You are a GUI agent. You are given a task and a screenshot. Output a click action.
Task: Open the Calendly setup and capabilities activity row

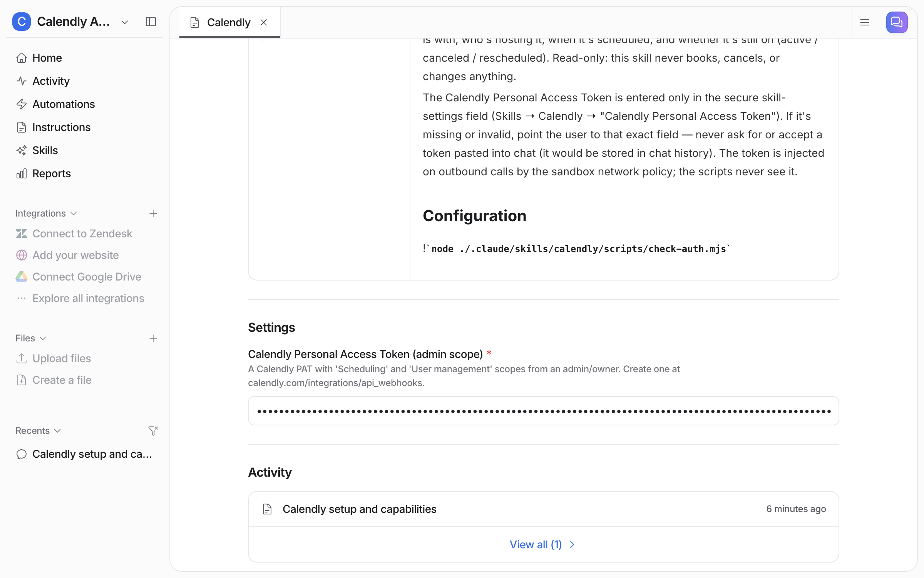point(543,509)
